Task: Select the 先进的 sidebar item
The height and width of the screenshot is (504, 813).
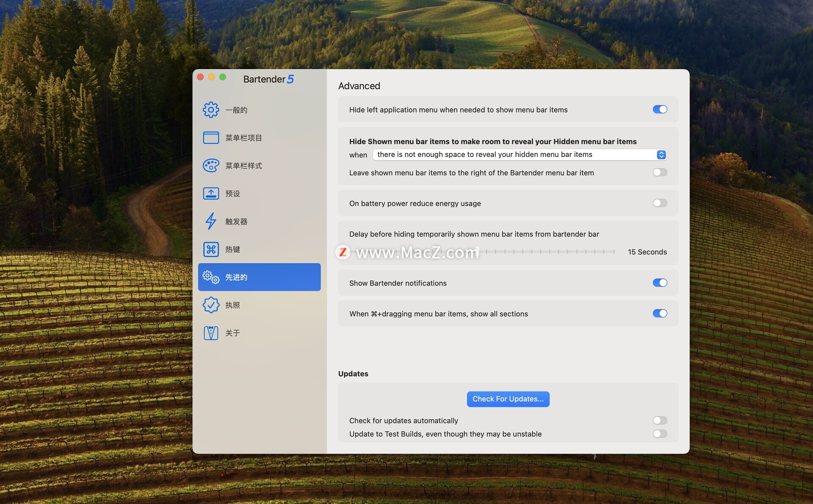Action: point(259,277)
